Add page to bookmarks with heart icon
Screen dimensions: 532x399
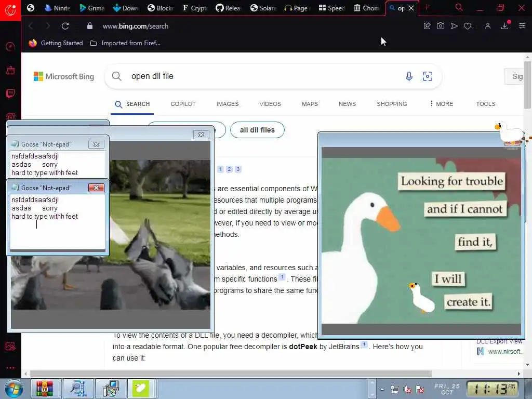point(468,26)
